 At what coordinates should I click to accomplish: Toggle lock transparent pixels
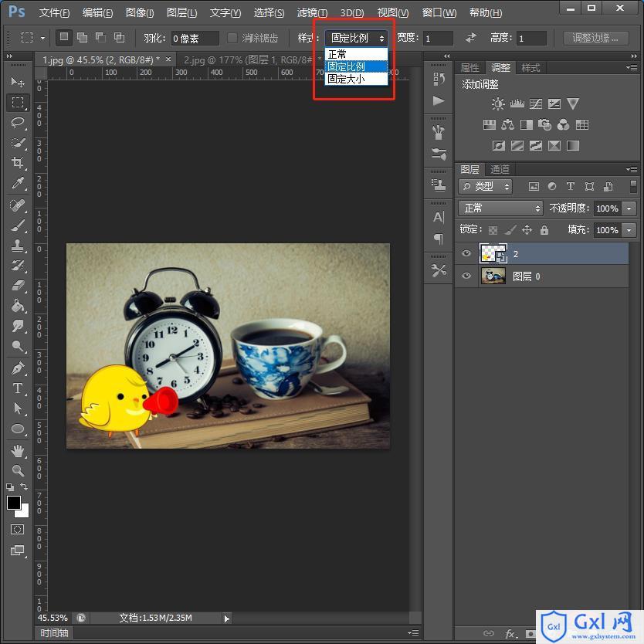[493, 230]
